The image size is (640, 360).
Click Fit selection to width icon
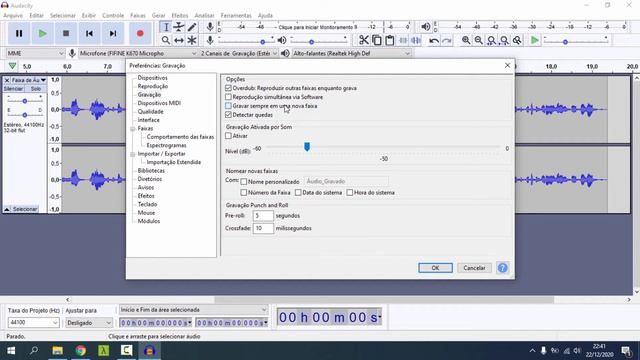(491, 40)
